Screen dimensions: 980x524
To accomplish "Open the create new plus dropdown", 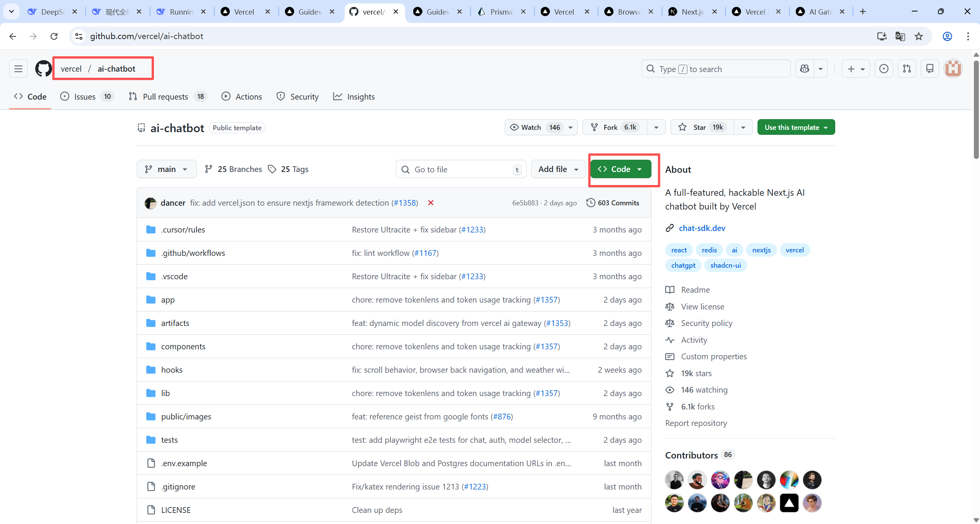I will point(856,69).
